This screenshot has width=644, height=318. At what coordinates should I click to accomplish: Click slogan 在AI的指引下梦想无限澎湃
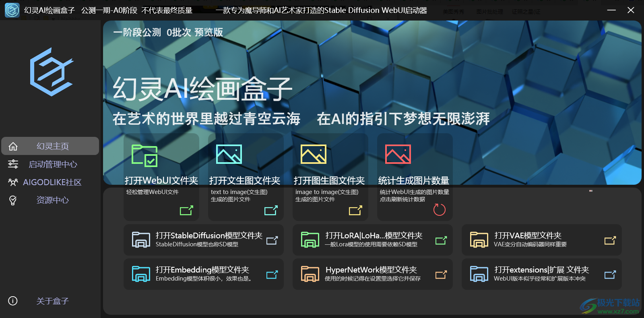click(403, 119)
